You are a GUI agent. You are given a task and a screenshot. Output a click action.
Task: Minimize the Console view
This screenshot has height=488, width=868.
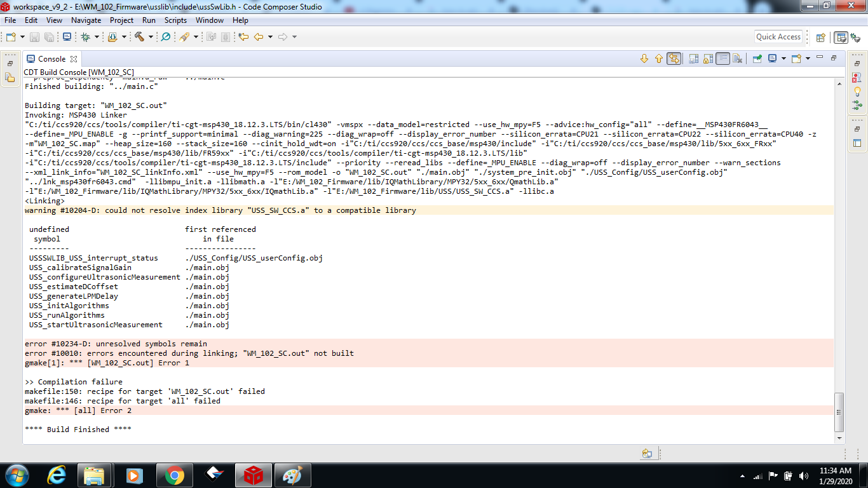pos(820,57)
